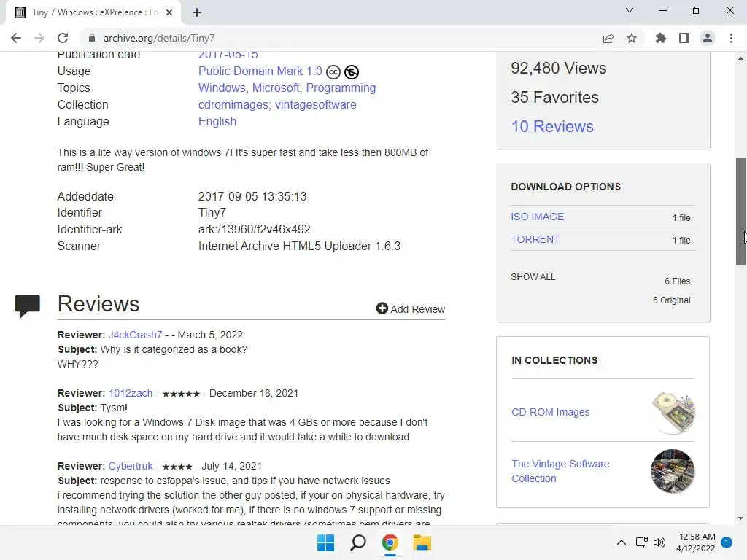This screenshot has height=560, width=747.
Task: Click the scrollbar up arrow
Action: [x=740, y=58]
